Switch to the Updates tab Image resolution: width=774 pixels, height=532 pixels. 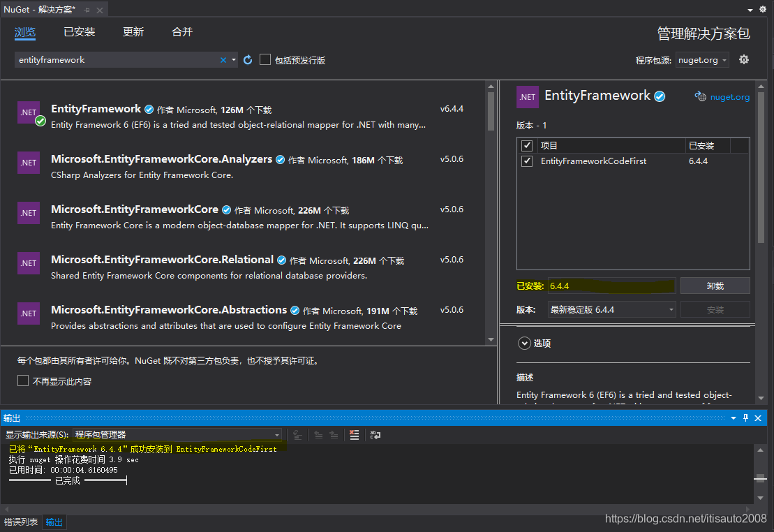tap(133, 32)
